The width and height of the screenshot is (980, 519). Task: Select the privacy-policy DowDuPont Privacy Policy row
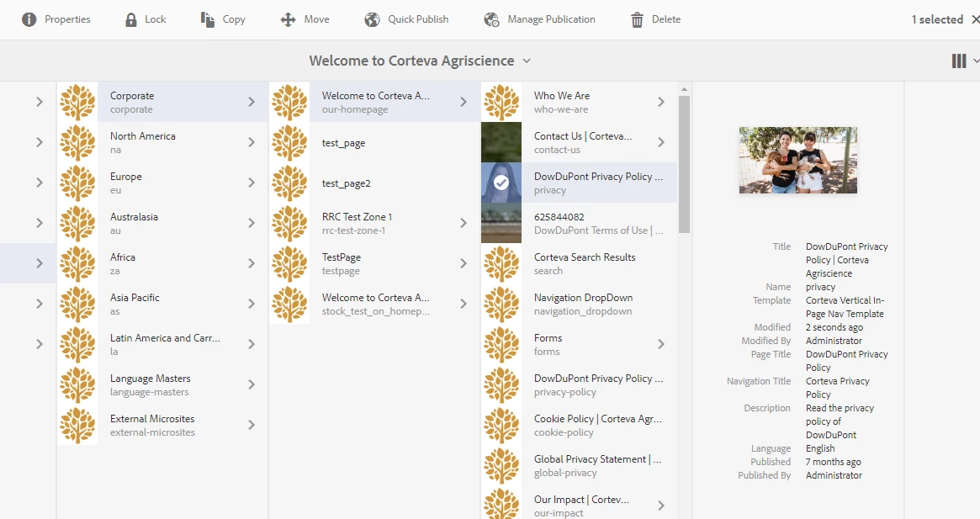580,384
